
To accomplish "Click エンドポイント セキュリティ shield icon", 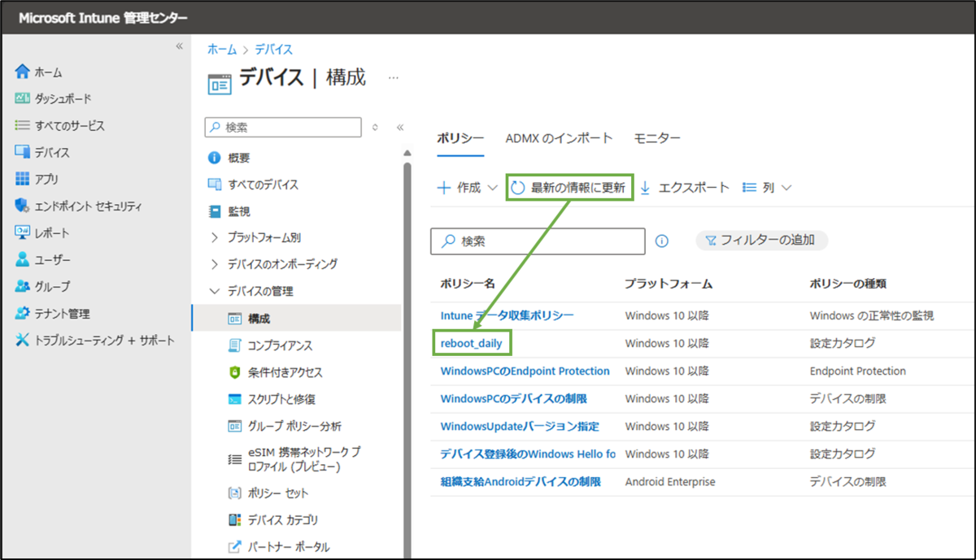I will coord(22,206).
